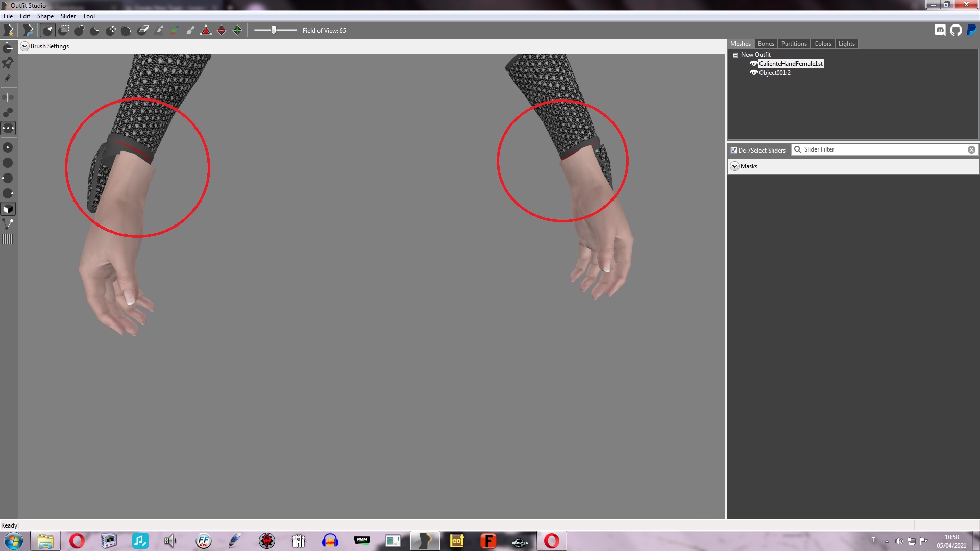The image size is (980, 551).
Task: Select the Flip Edge tool
Action: [x=222, y=30]
